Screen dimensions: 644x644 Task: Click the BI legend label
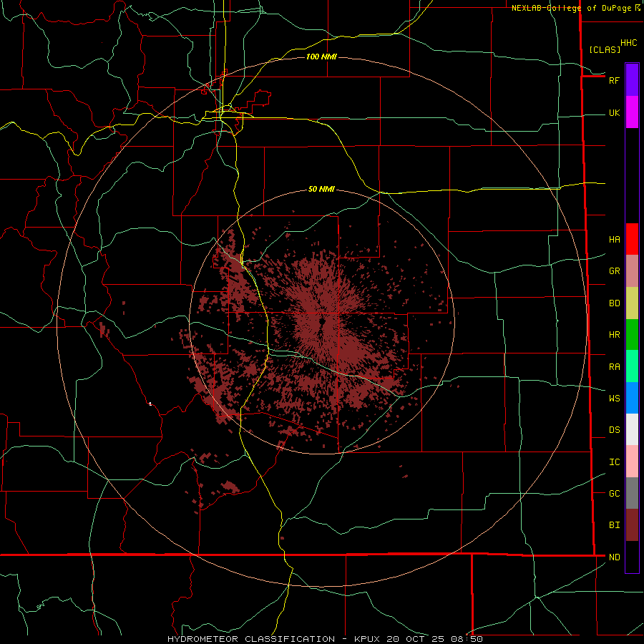[614, 525]
